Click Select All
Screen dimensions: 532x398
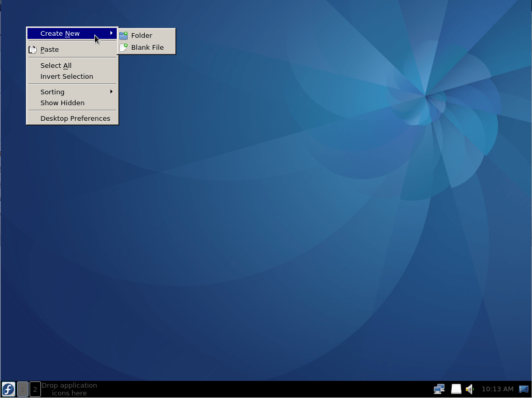(x=55, y=65)
